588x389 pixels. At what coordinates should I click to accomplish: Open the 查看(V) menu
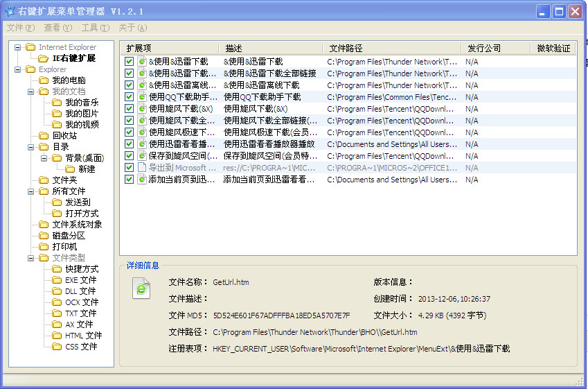point(58,28)
